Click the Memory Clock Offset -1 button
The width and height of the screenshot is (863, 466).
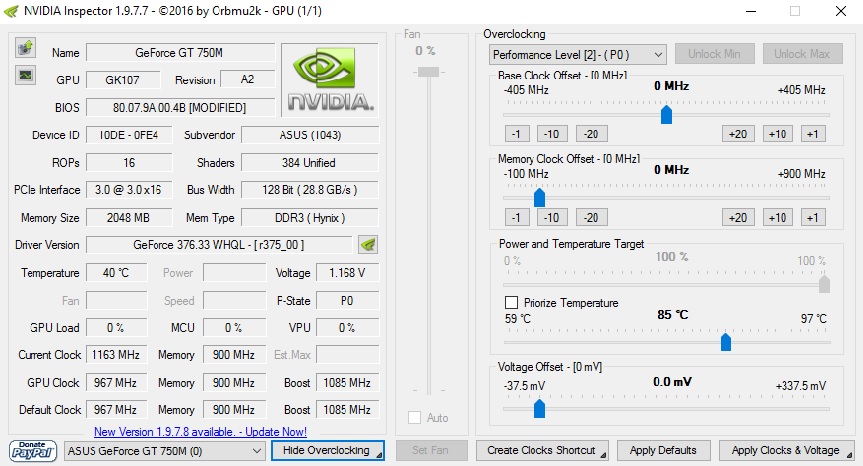coord(516,217)
